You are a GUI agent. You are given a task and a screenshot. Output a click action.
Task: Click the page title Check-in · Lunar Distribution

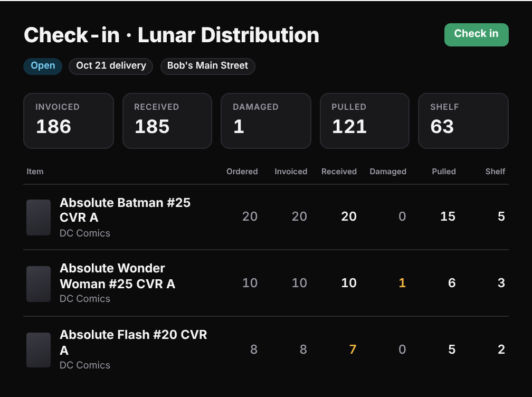[172, 35]
